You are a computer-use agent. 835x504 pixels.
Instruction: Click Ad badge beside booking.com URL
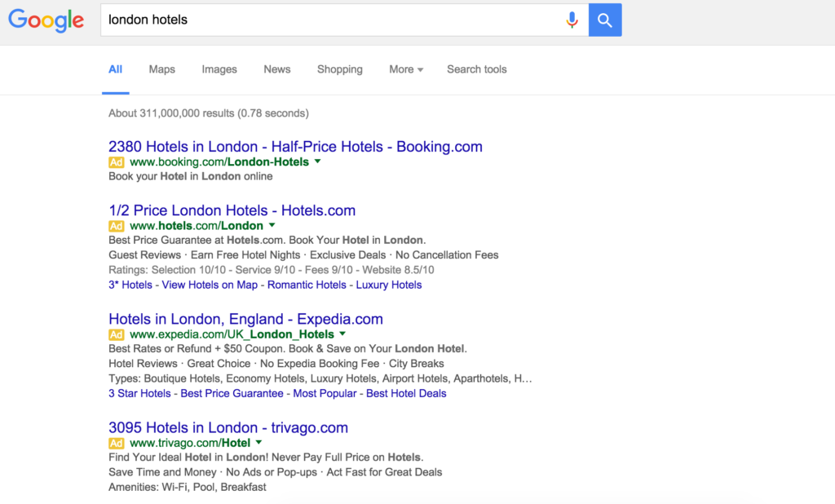coord(116,162)
